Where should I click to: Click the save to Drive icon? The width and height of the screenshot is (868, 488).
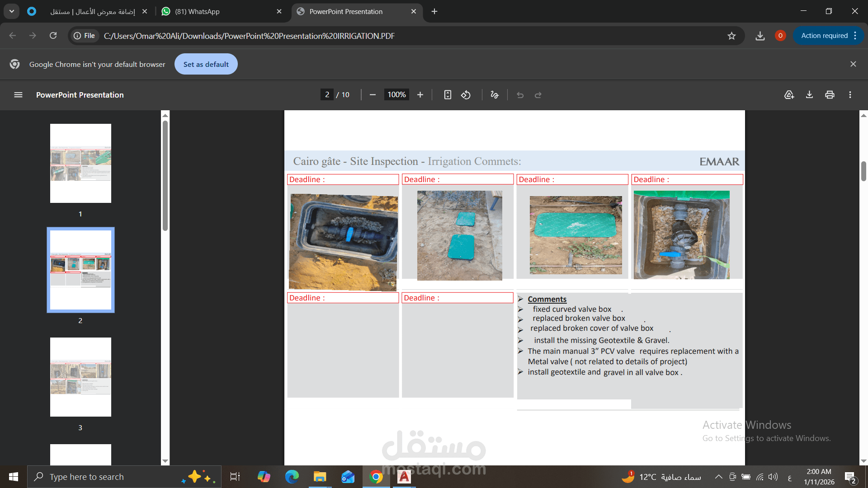point(789,95)
